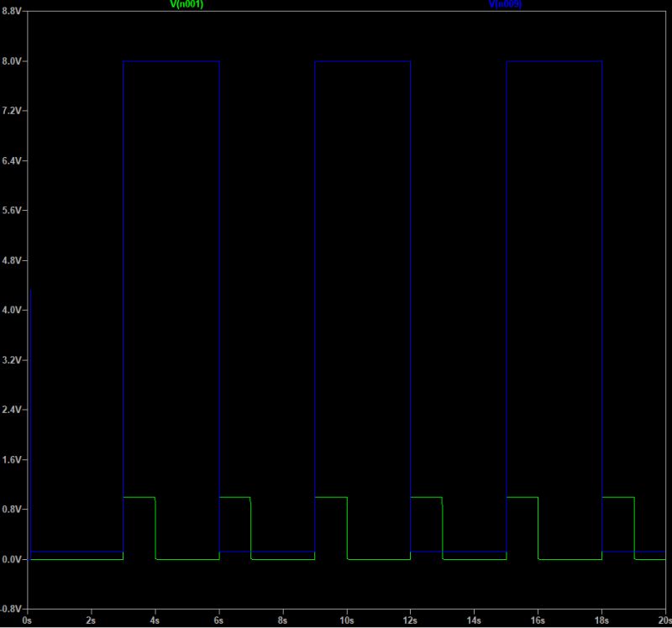Image resolution: width=672 pixels, height=628 pixels.
Task: Click the blue waveform top at 8V
Action: click(x=168, y=61)
